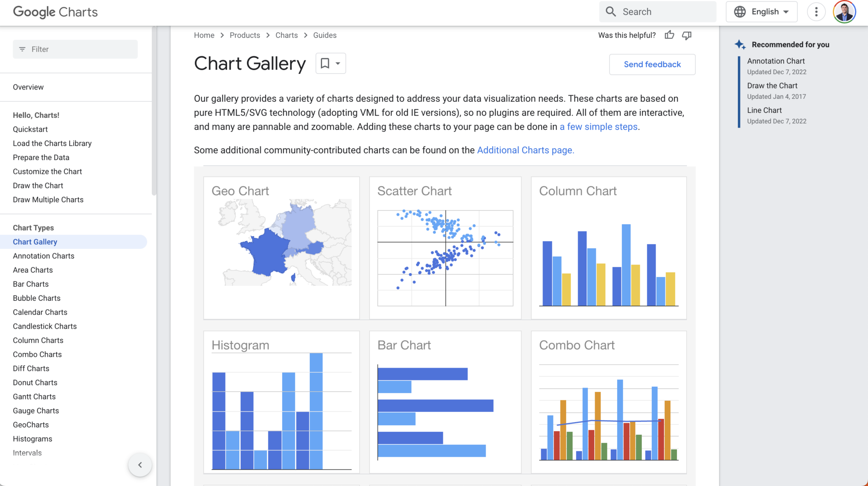Click your profile avatar picture
868x486 pixels.
tap(844, 11)
